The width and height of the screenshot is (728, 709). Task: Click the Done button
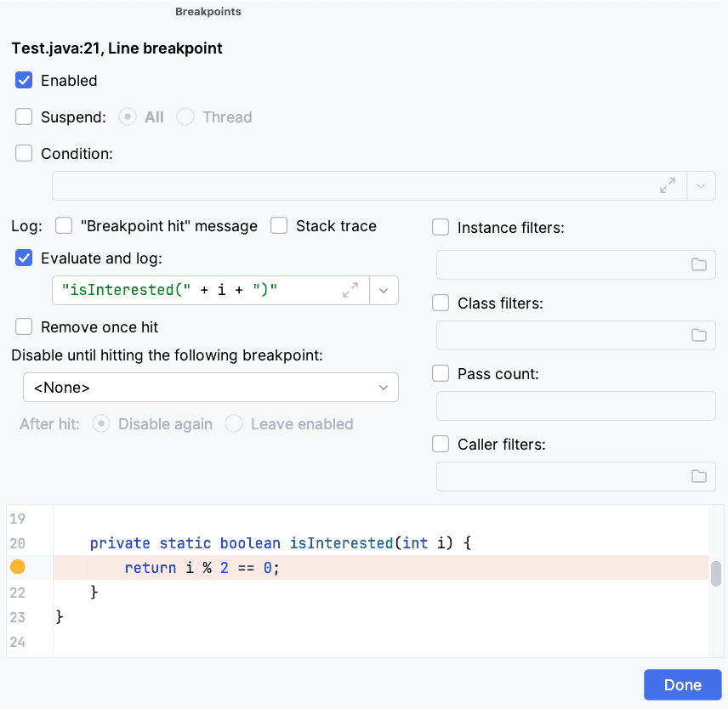(x=682, y=685)
